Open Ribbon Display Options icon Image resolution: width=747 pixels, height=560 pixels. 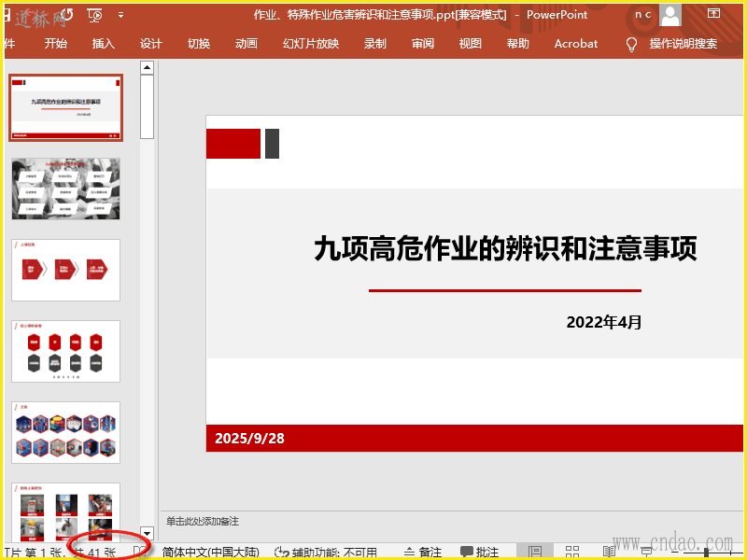713,13
